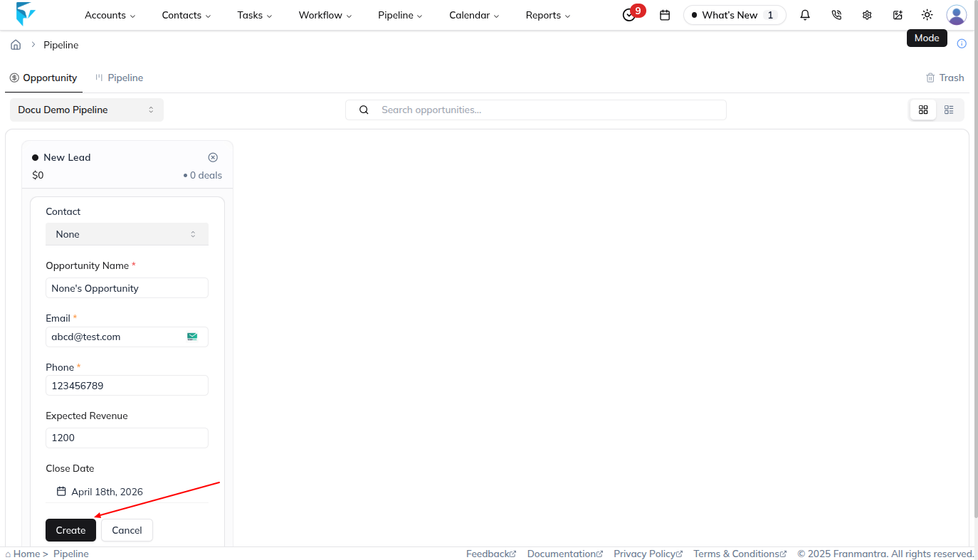The height and width of the screenshot is (560, 978).
Task: Click the email envelope icon
Action: coord(192,337)
